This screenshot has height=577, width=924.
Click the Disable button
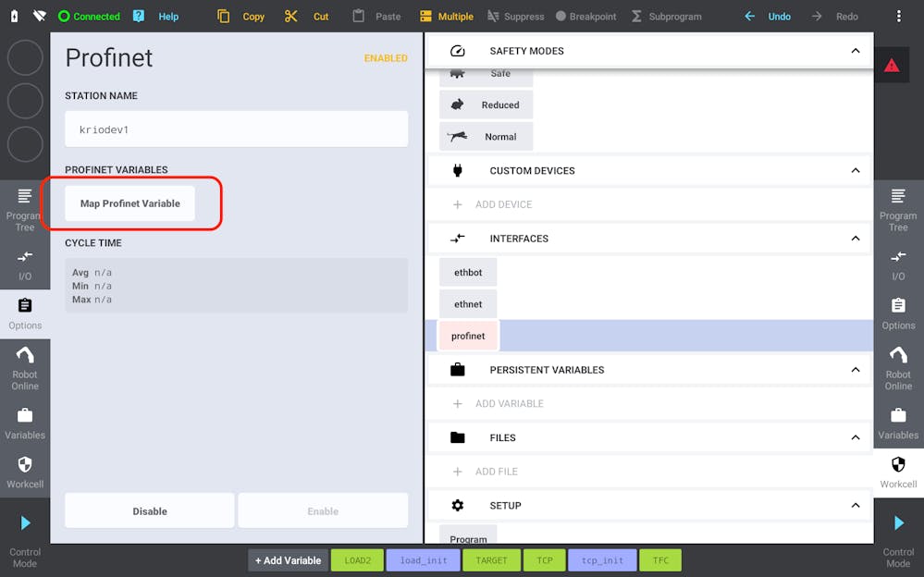[150, 511]
